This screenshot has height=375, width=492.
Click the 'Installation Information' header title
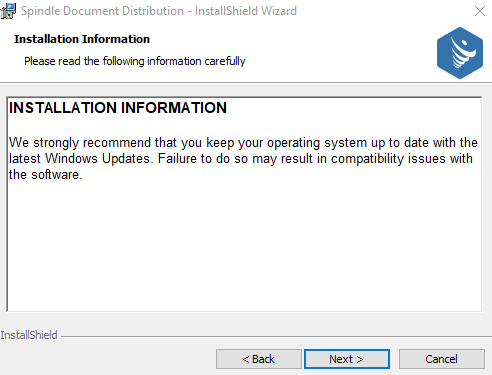coord(82,39)
